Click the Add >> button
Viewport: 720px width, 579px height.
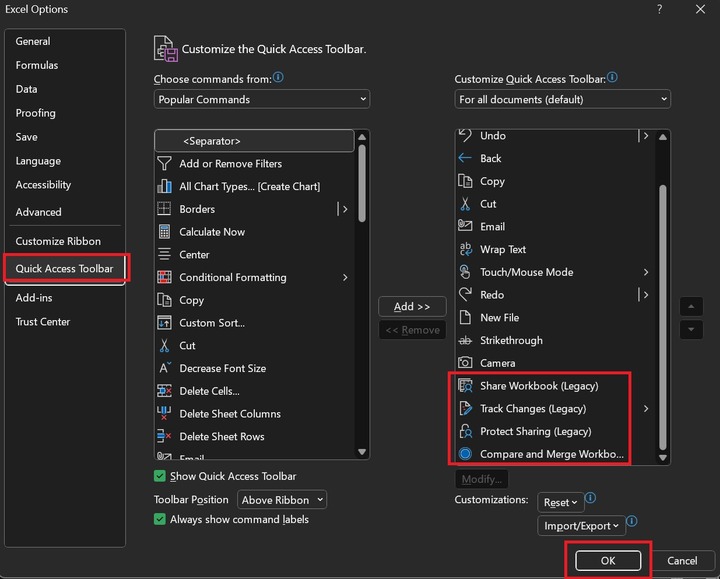[x=411, y=307]
